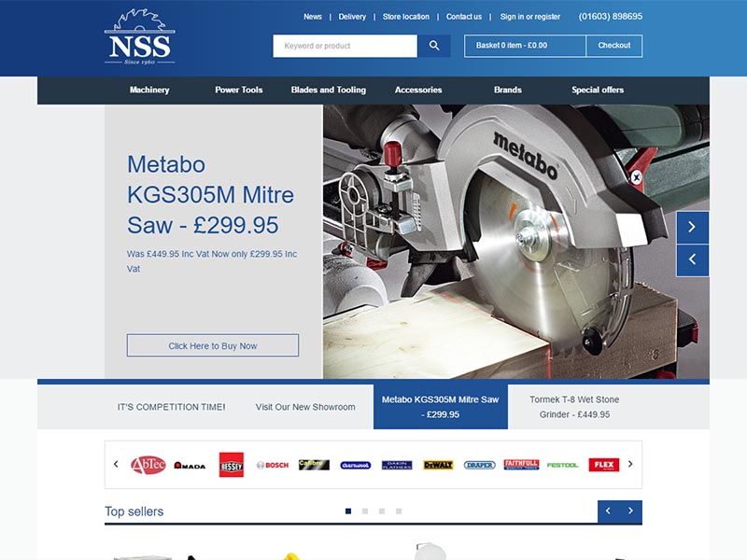747x560 pixels.
Task: Click the Festool brand logo
Action: 562,465
